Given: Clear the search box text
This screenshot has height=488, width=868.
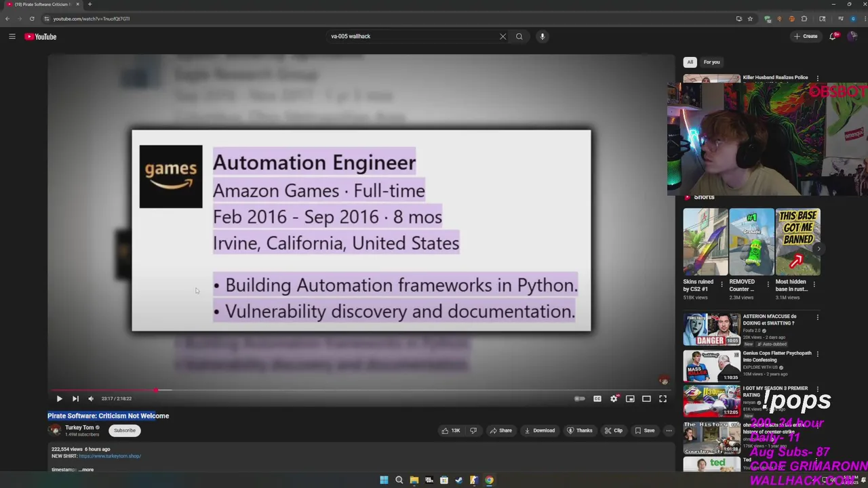Looking at the screenshot, I should (502, 37).
